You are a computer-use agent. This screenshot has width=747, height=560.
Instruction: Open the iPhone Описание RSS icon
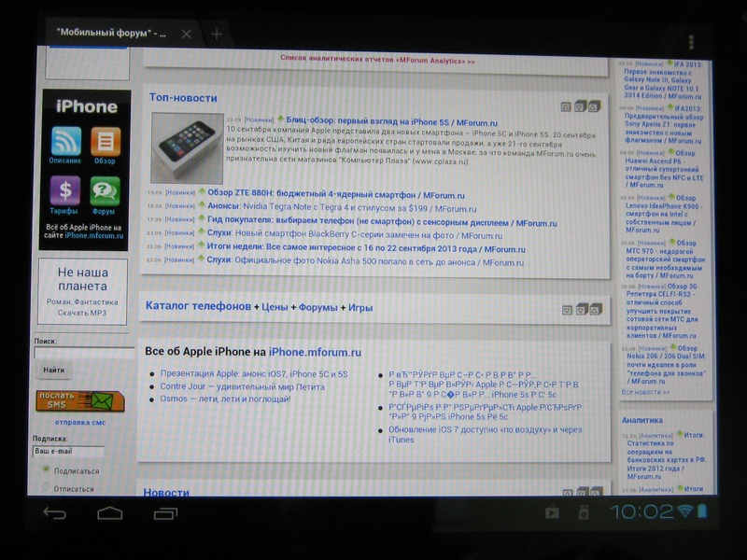point(65,141)
